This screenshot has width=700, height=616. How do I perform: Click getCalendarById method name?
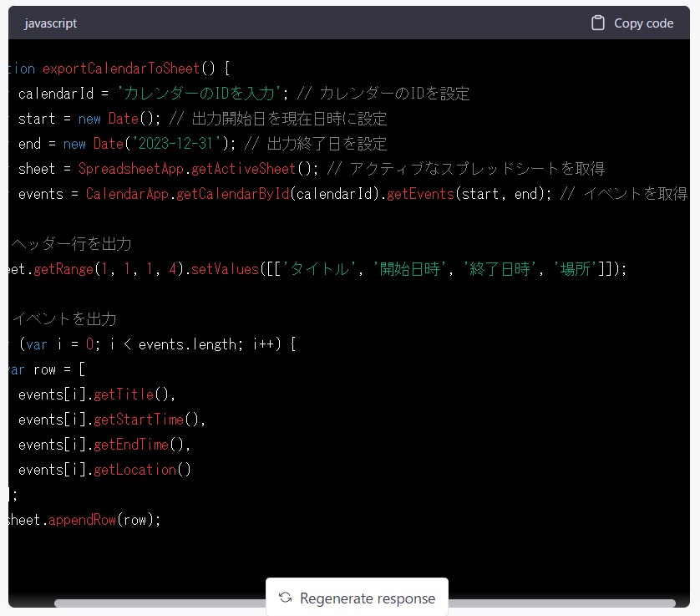pyautogui.click(x=232, y=194)
